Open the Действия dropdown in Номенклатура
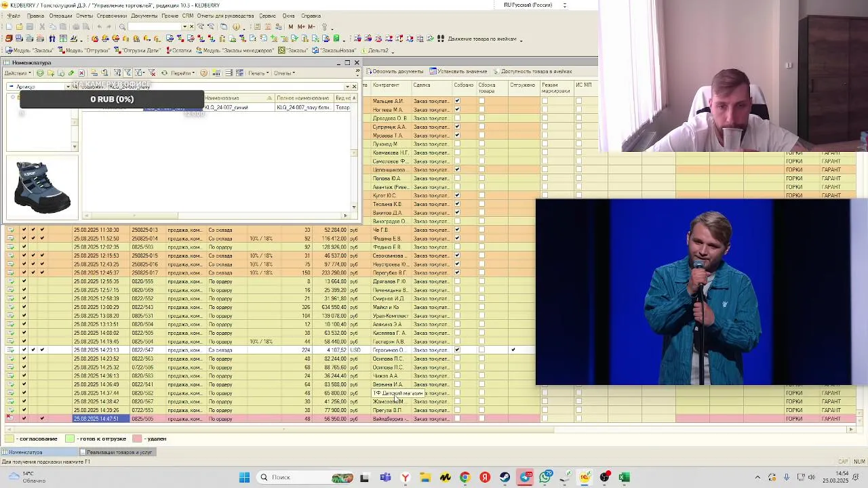The height and width of the screenshot is (488, 868). point(17,73)
